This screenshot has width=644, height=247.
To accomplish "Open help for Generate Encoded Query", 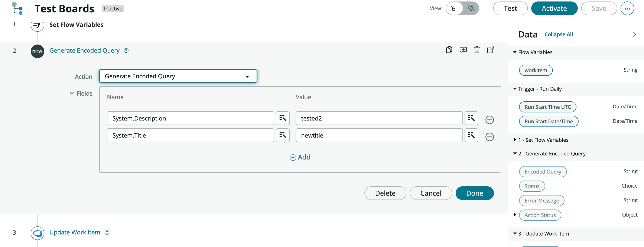I will 126,50.
